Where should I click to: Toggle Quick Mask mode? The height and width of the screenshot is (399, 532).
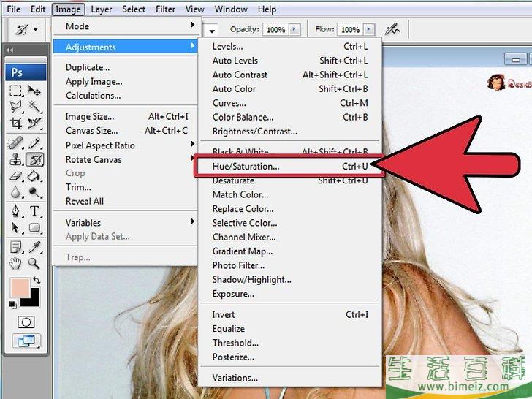(x=26, y=322)
